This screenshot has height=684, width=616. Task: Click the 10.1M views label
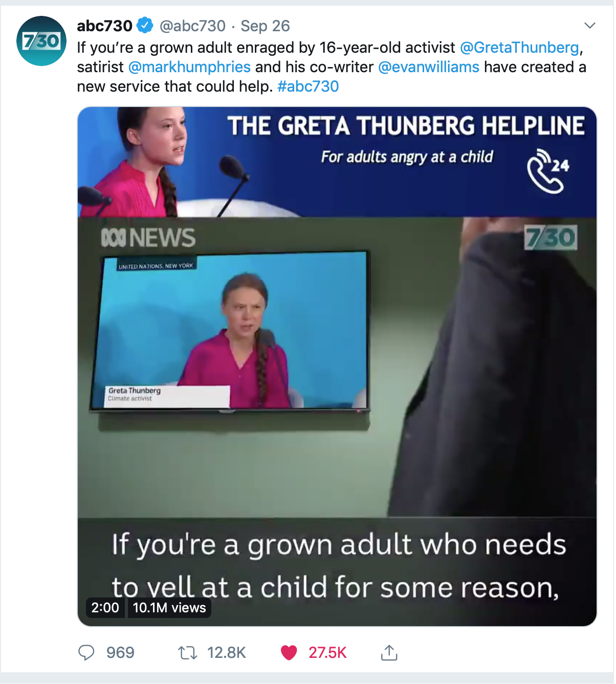pyautogui.click(x=169, y=608)
